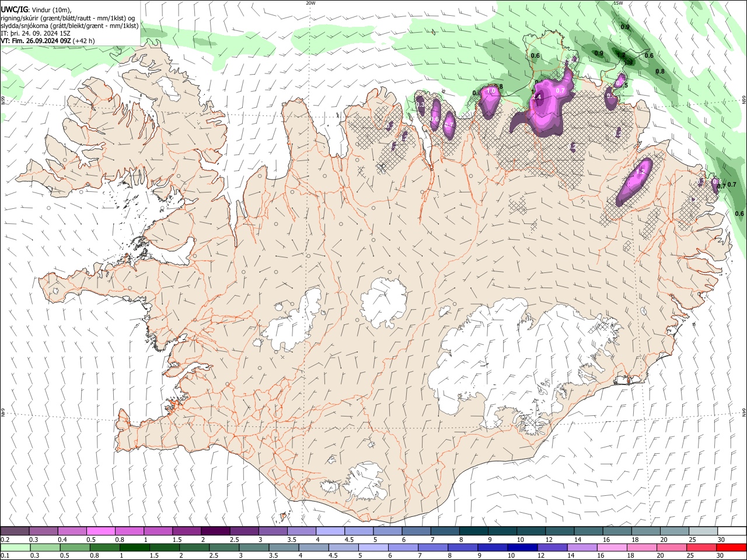The image size is (747, 560).
Task: Click the darkest green swatch starting at 1 in the lower legend
Action: pos(135,547)
